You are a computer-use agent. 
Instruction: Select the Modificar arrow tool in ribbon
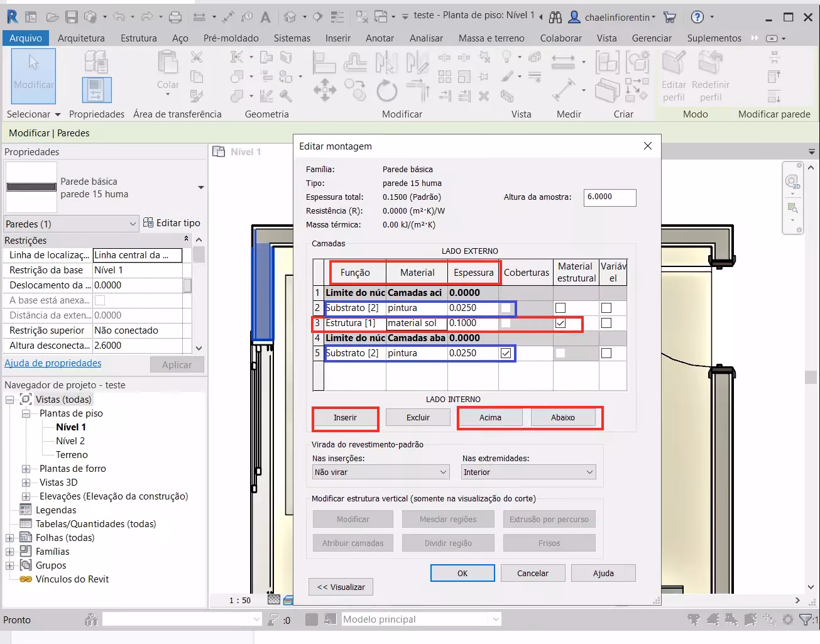tap(34, 76)
